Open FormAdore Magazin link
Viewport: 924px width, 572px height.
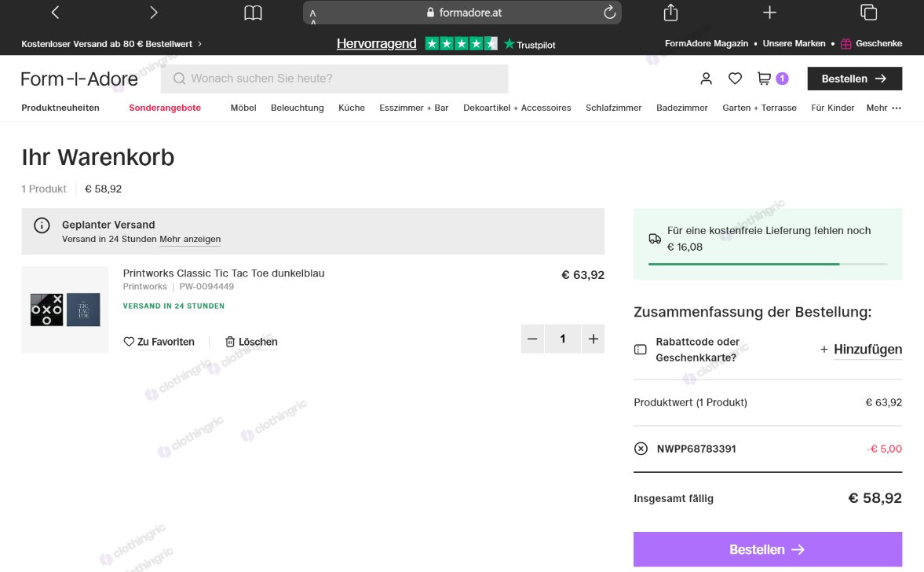(x=706, y=44)
